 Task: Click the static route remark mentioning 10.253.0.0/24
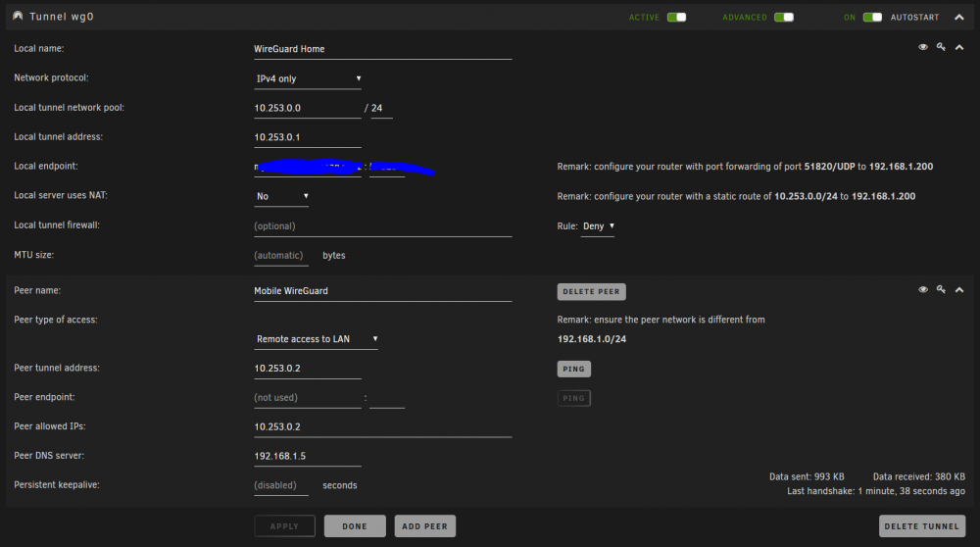[736, 196]
